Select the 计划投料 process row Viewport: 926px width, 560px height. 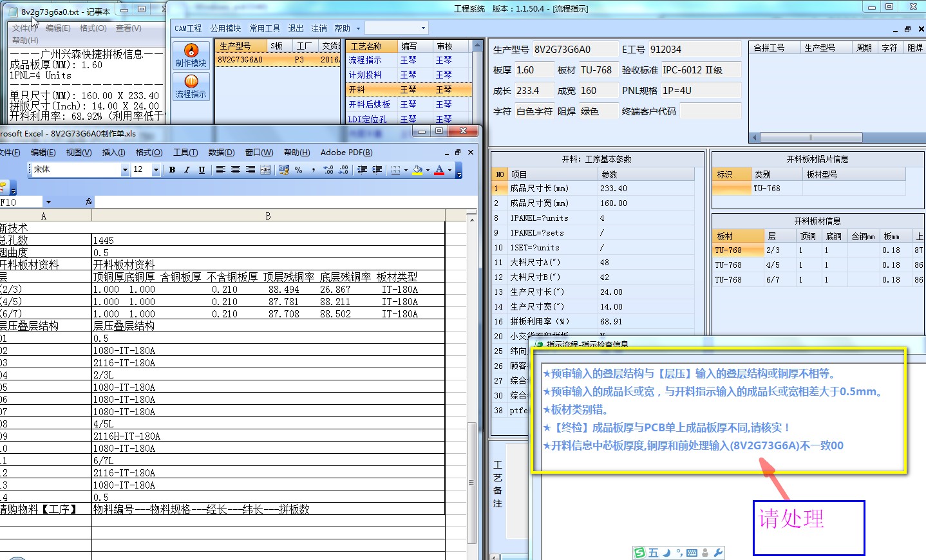(x=409, y=75)
